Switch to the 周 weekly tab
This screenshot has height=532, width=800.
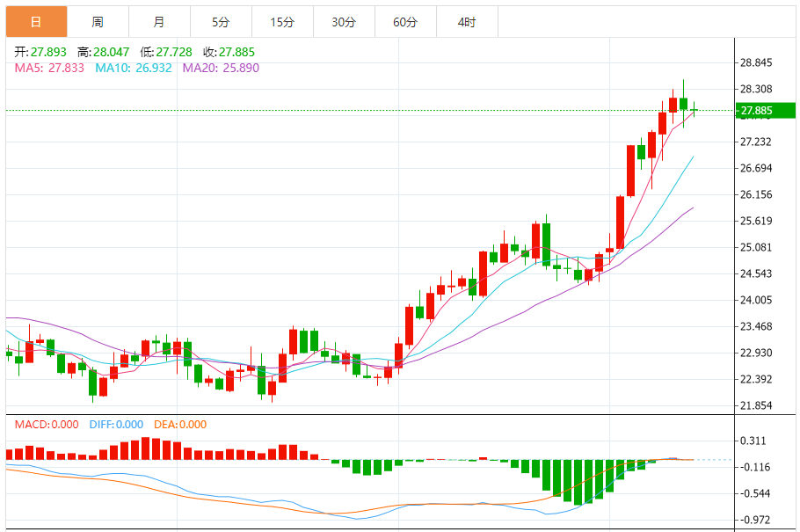tap(98, 22)
